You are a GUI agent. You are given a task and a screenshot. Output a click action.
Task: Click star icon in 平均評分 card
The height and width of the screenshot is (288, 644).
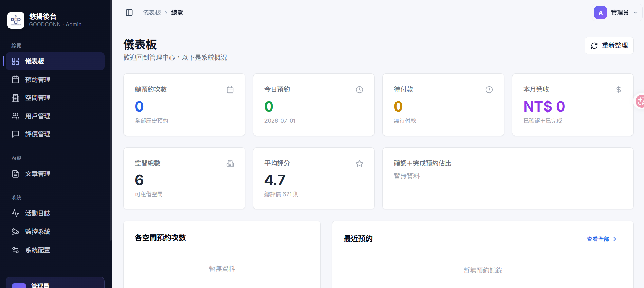[360, 164]
